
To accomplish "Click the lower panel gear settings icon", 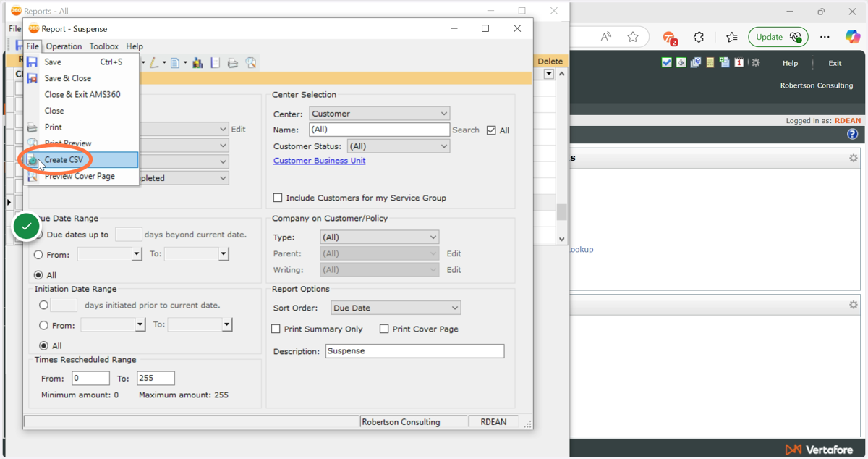I will [x=854, y=305].
